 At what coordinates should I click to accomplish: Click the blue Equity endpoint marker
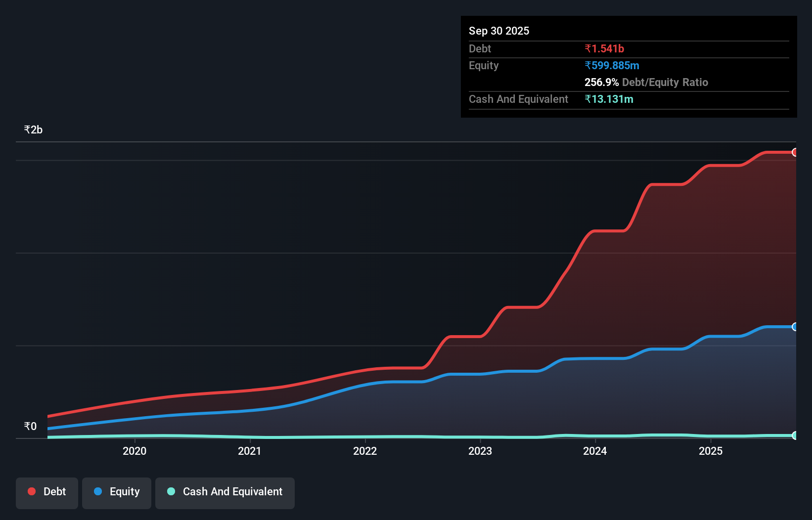(x=795, y=327)
